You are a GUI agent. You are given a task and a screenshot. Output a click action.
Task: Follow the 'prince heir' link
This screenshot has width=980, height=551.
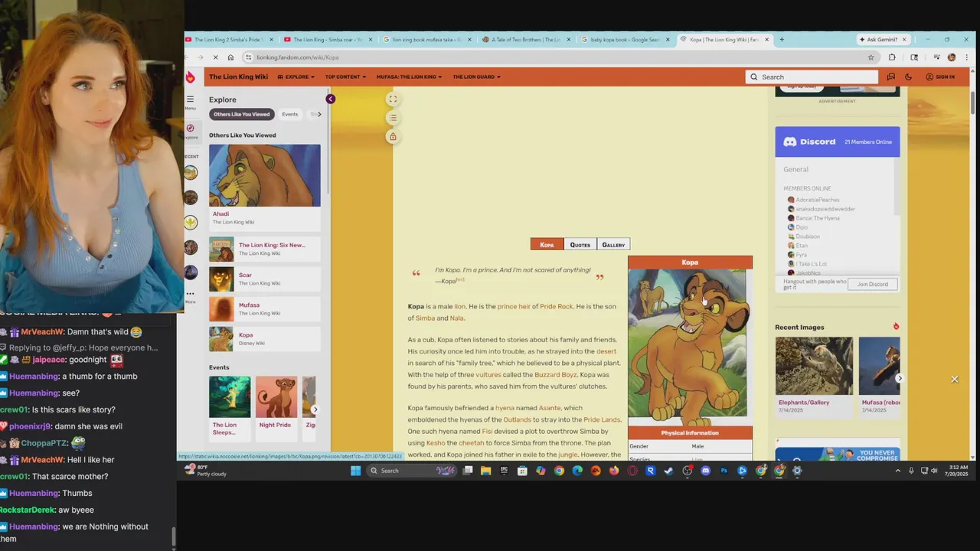point(514,306)
